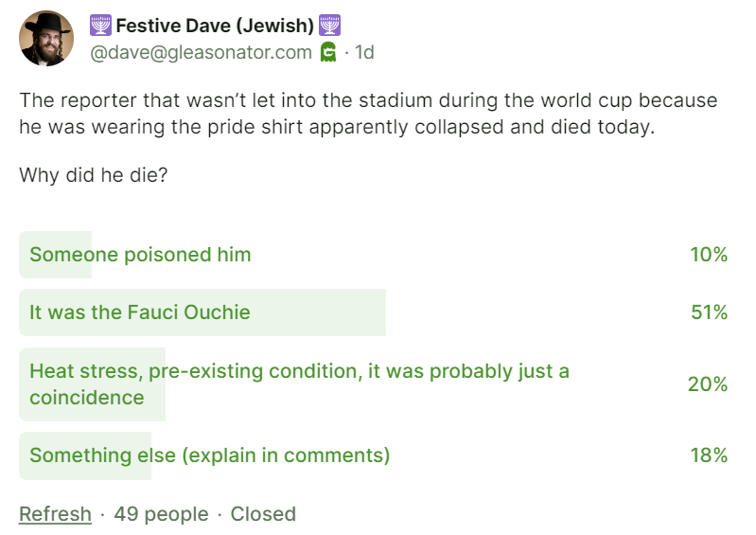Pick "Something else (explain in comments)" option
756x535 pixels.
[x=209, y=455]
